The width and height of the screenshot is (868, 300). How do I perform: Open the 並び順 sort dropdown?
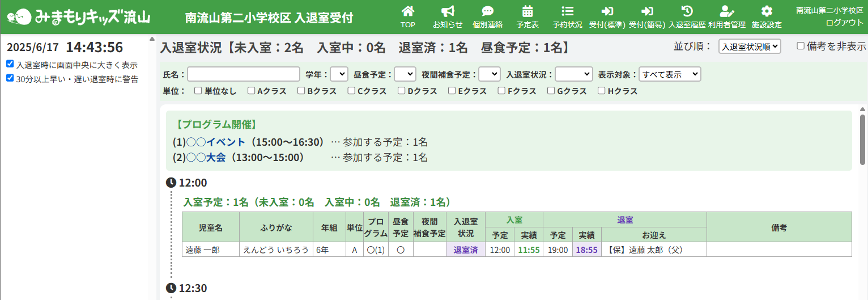point(749,47)
